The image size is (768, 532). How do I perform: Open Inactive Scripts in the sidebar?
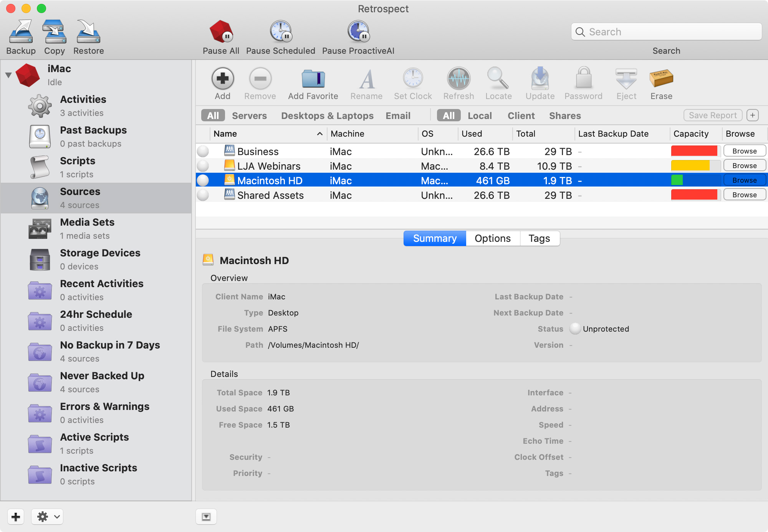pos(96,474)
